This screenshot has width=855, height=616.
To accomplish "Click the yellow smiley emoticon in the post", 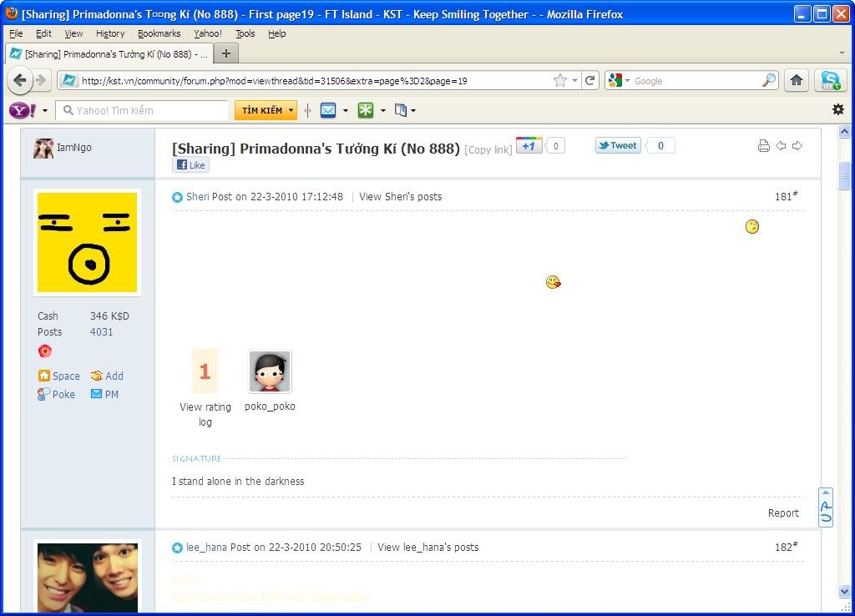I will (x=752, y=226).
